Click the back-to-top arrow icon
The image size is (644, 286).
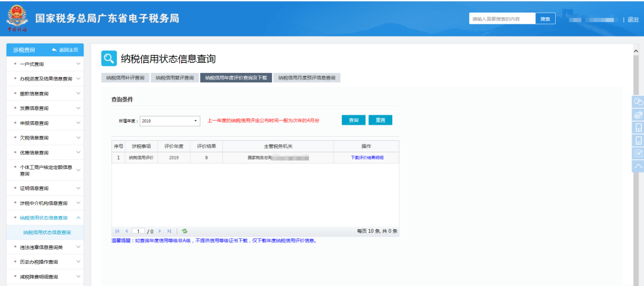pos(638,166)
